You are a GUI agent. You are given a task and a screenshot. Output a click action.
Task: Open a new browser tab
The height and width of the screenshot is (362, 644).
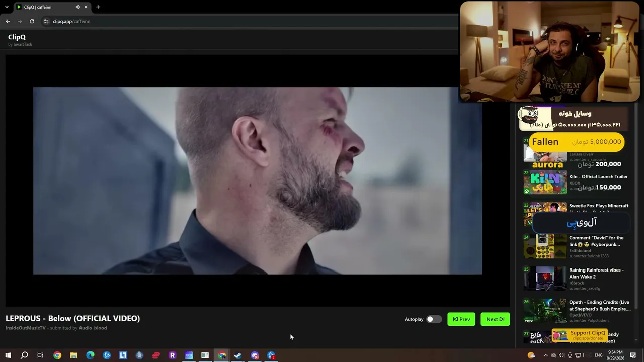point(98,7)
